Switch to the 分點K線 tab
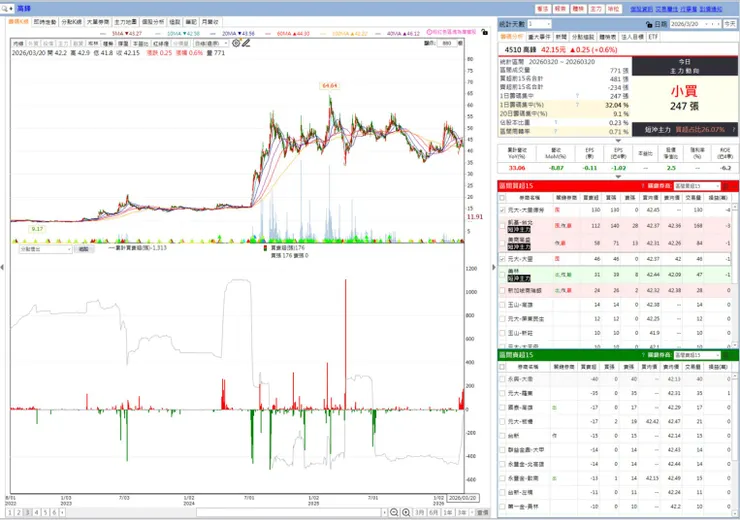Image resolution: width=740 pixels, height=520 pixels. point(71,22)
